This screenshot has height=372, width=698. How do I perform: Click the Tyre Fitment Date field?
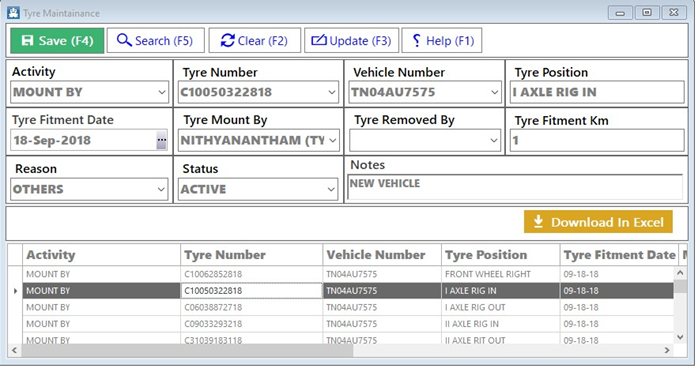pos(83,141)
